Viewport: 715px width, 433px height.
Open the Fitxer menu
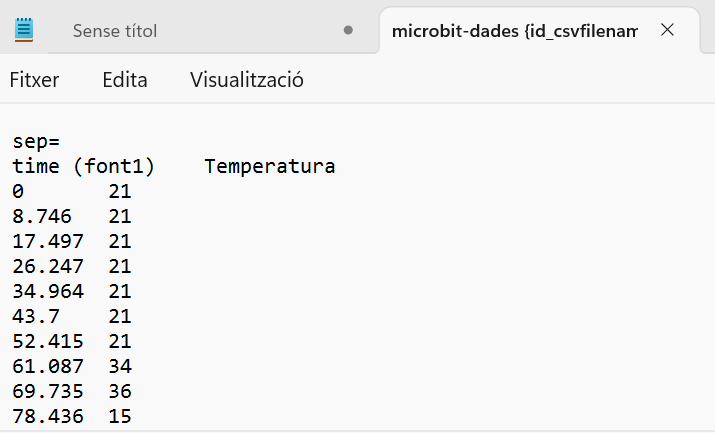35,80
